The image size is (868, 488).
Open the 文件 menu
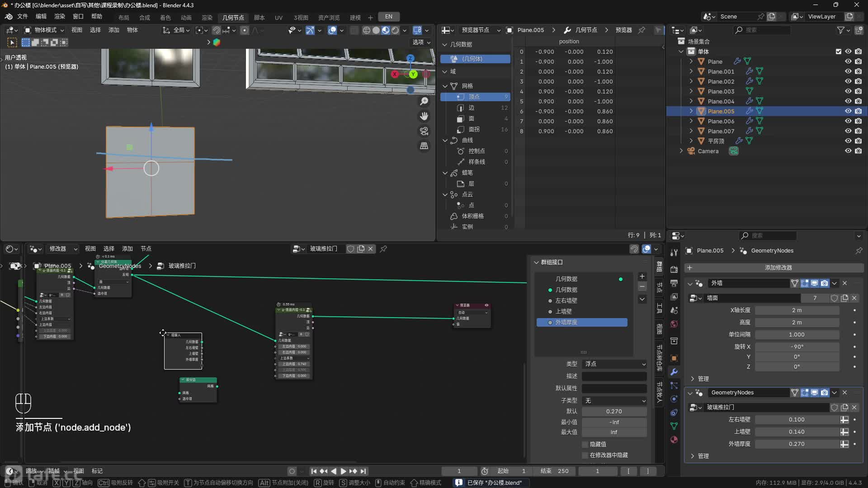pyautogui.click(x=23, y=17)
